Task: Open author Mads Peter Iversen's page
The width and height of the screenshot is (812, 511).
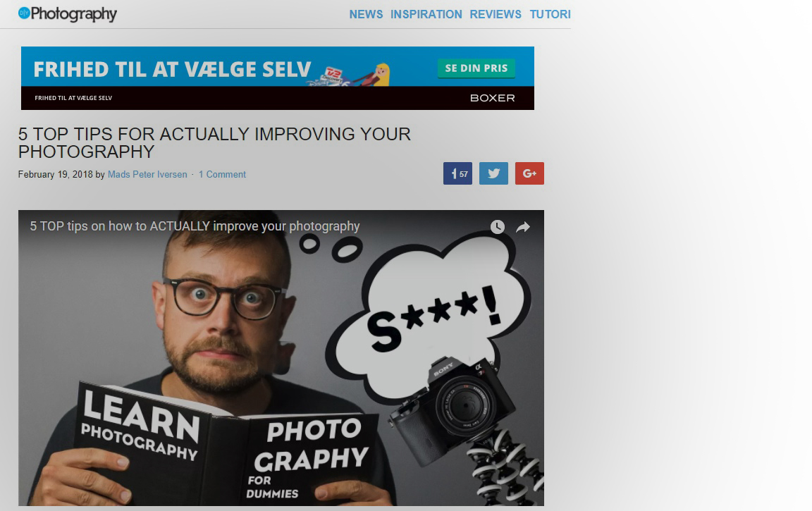Action: coord(147,175)
